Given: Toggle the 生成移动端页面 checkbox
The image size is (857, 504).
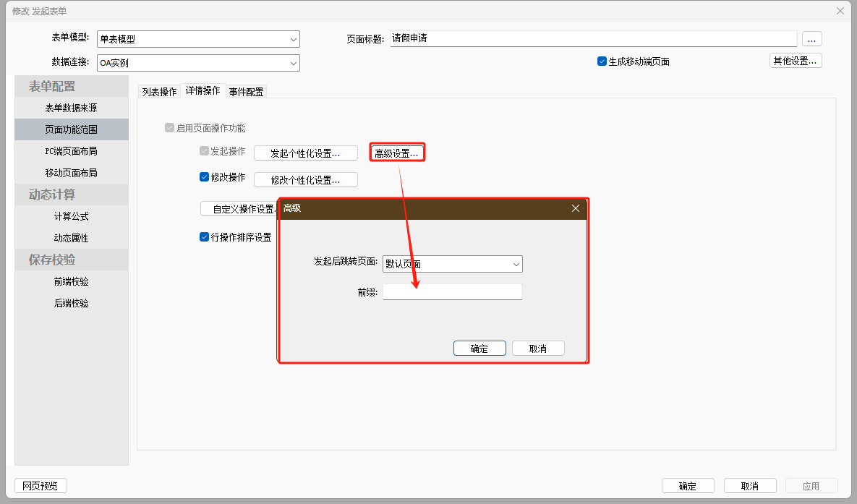Looking at the screenshot, I should coord(602,61).
